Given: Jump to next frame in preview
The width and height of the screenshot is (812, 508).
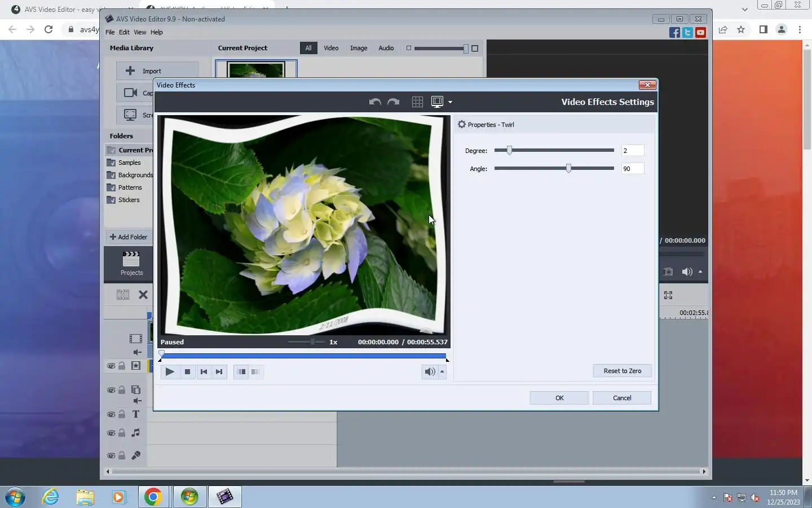Looking at the screenshot, I should [x=219, y=371].
